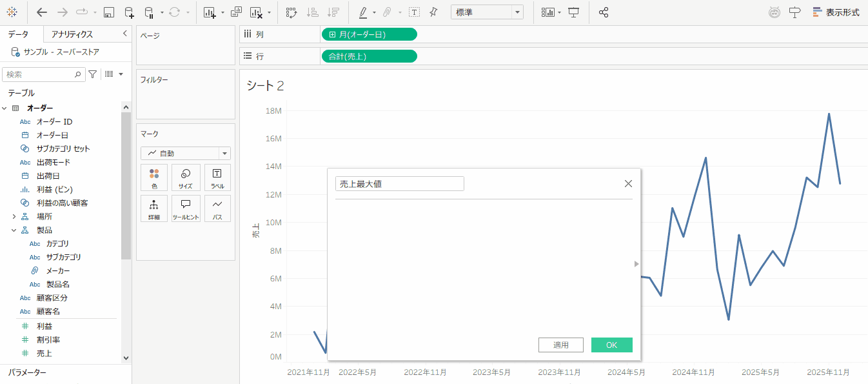Open the 表示形式 (Show Me) panel

[836, 12]
